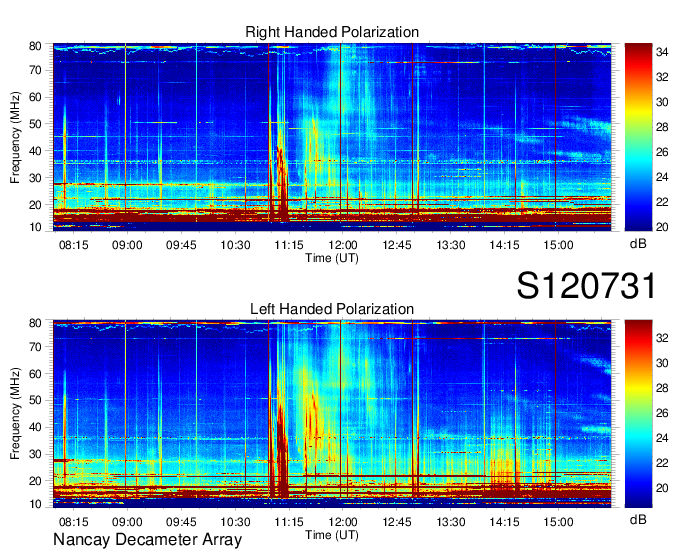Viewport: 680px width, 552px height.
Task: Click "Time (UT)" label under Right Handed plot
Action: point(332,258)
